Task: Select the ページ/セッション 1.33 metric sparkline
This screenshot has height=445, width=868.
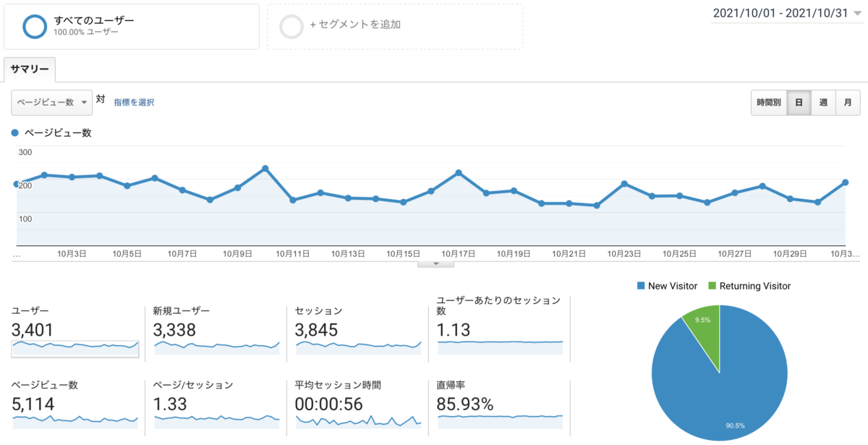Action: pyautogui.click(x=216, y=423)
